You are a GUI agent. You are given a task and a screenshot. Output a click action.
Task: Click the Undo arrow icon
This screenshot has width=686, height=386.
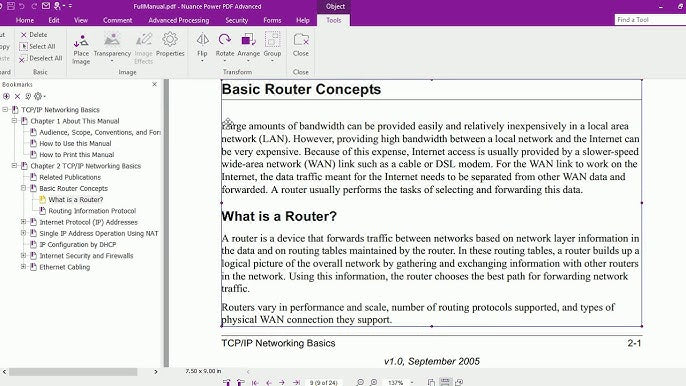[22, 6]
